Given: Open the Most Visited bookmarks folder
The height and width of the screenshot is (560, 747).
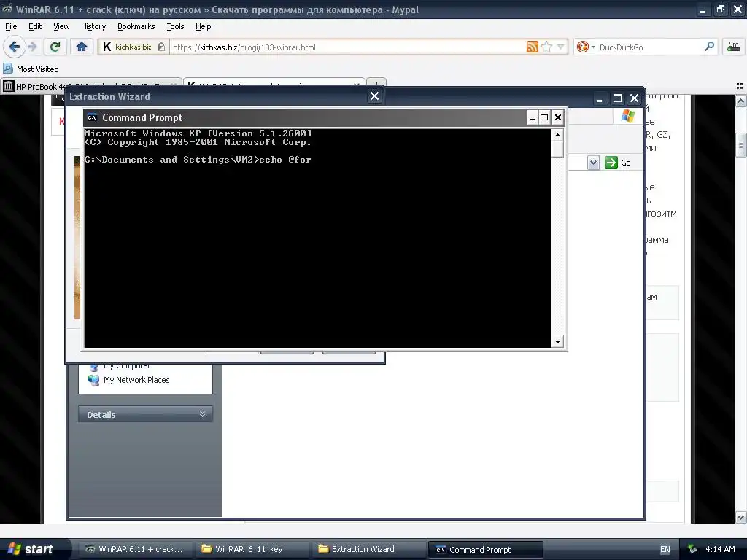Looking at the screenshot, I should [31, 69].
